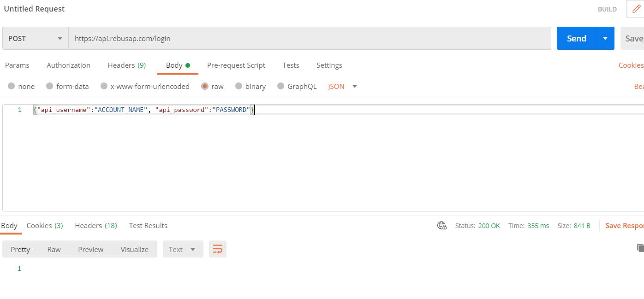Open network information via the globe icon

(441, 225)
